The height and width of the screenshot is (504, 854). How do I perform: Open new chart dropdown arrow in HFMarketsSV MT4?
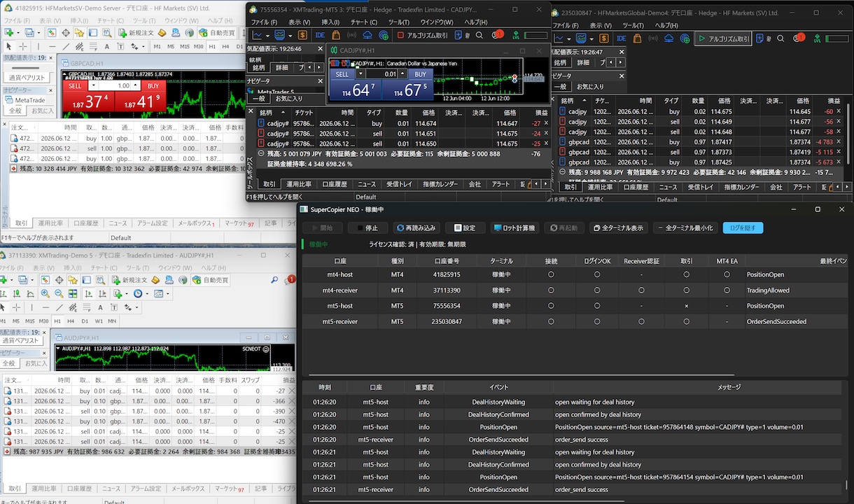click(18, 33)
